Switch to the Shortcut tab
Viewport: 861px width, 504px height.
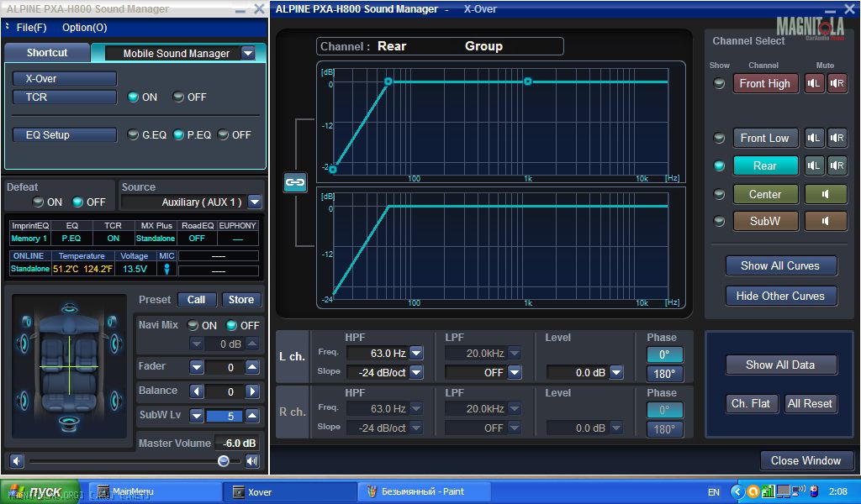click(x=47, y=53)
